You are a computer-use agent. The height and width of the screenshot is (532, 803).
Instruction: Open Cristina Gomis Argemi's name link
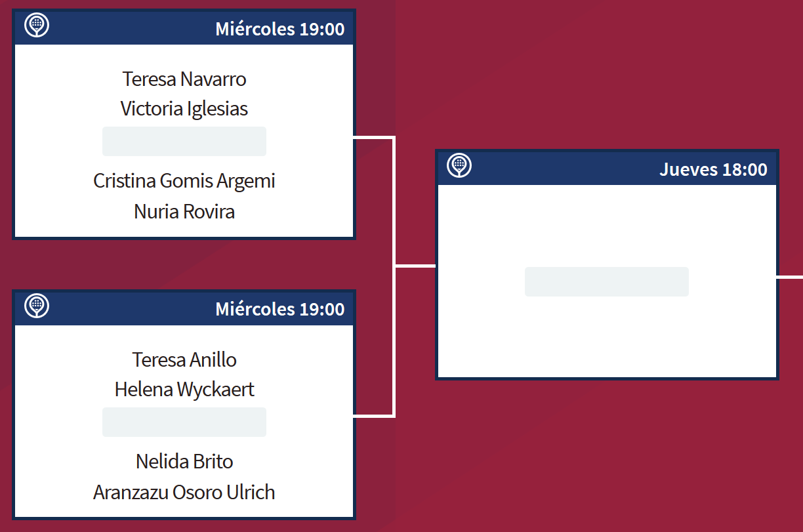click(x=184, y=181)
